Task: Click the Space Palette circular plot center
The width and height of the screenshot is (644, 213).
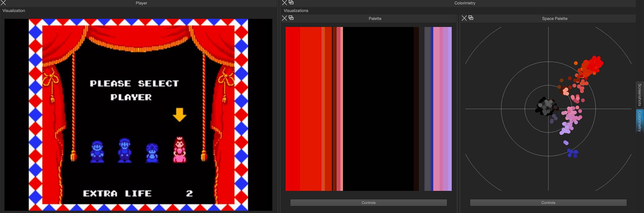Action: click(x=548, y=109)
